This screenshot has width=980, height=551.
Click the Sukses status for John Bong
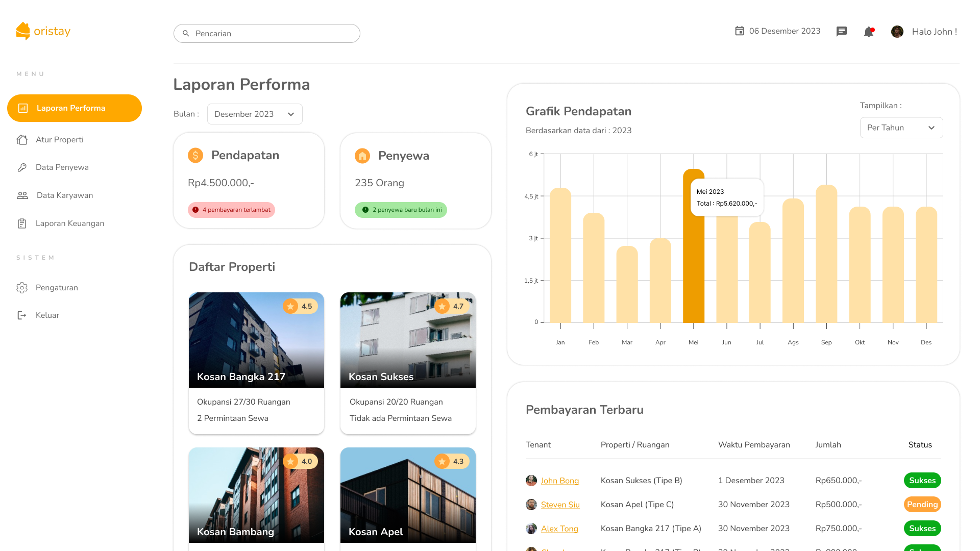922,481
